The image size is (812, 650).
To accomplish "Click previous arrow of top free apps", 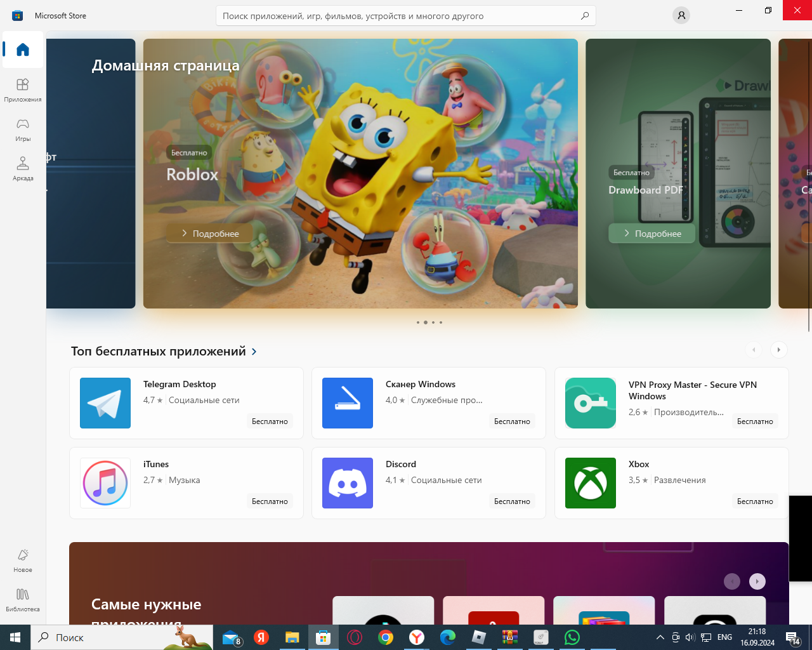I will tap(754, 350).
